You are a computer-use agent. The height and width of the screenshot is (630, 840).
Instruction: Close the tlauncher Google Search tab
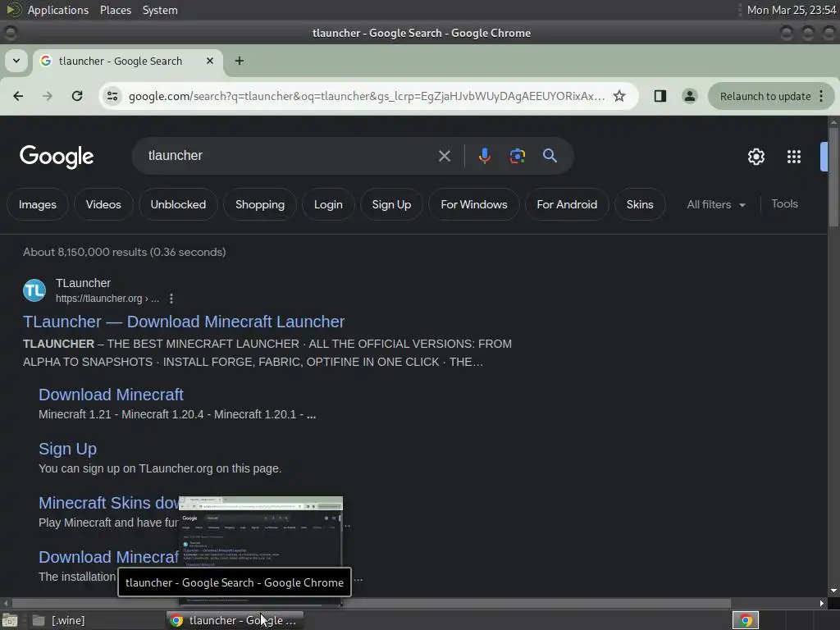[x=210, y=61]
